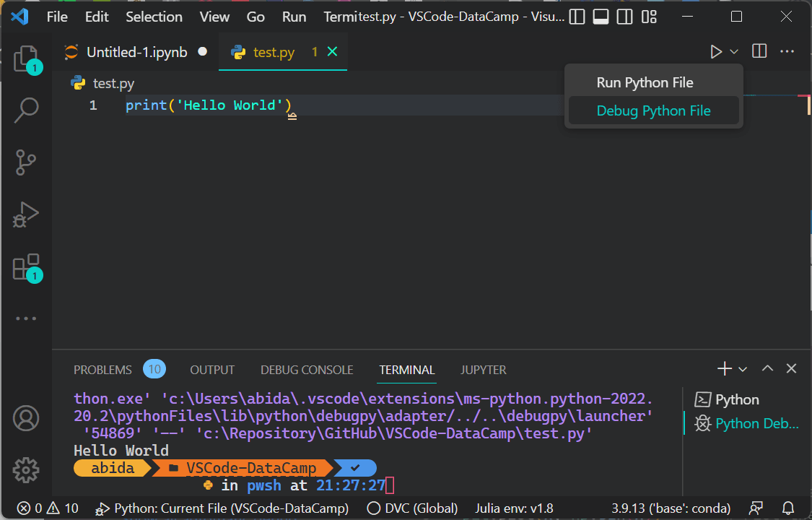Open the Explorer view in activity bar
Image resolution: width=812 pixels, height=520 pixels.
point(26,58)
